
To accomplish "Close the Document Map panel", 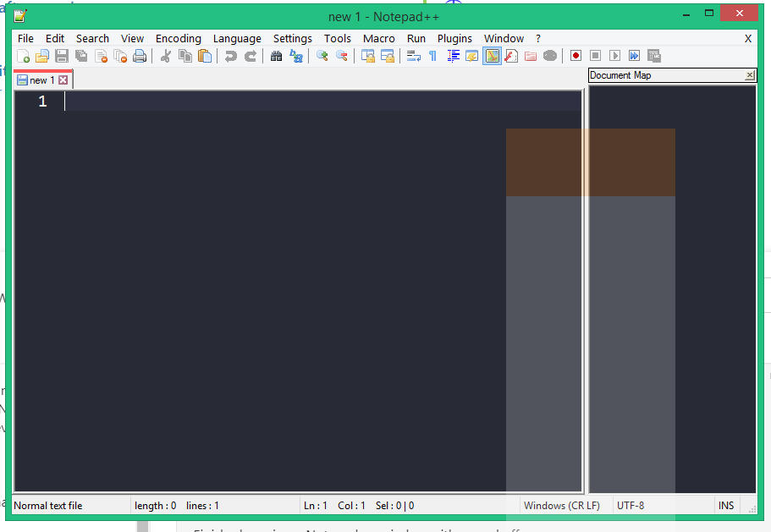I will pos(749,75).
